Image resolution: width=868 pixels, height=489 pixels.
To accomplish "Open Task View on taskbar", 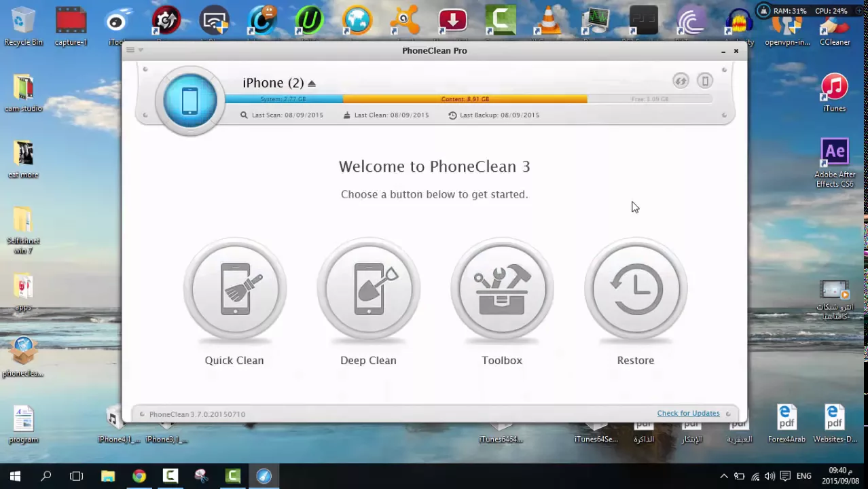I will tap(76, 476).
